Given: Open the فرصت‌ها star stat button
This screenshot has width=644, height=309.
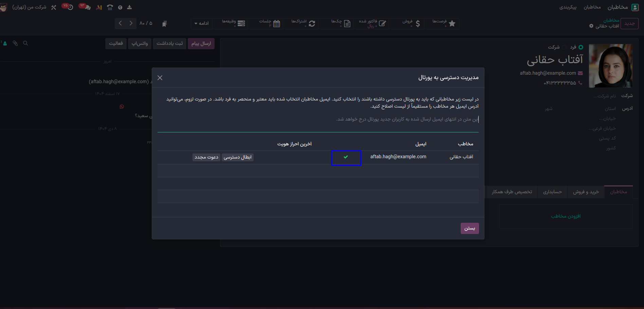Looking at the screenshot, I should point(442,23).
